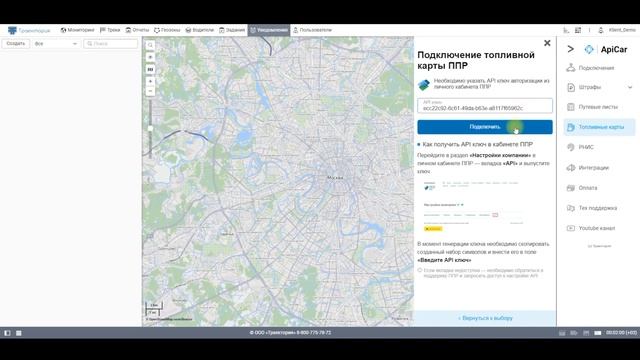Click the Москва label on the map
The image size is (640, 360).
coord(336,178)
